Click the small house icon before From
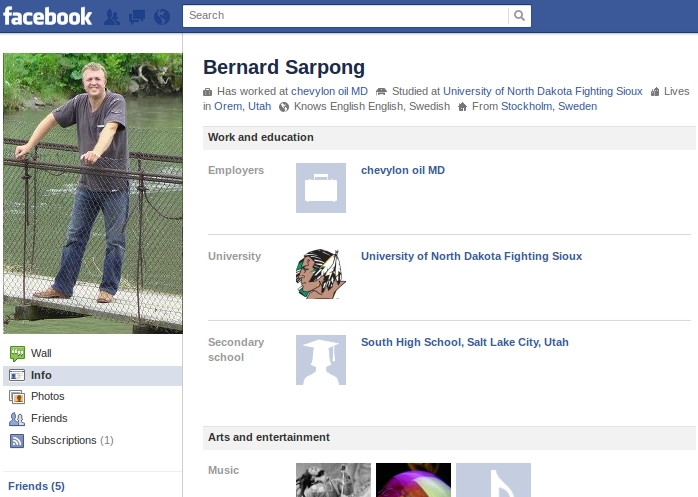This screenshot has height=497, width=698. pyautogui.click(x=463, y=107)
